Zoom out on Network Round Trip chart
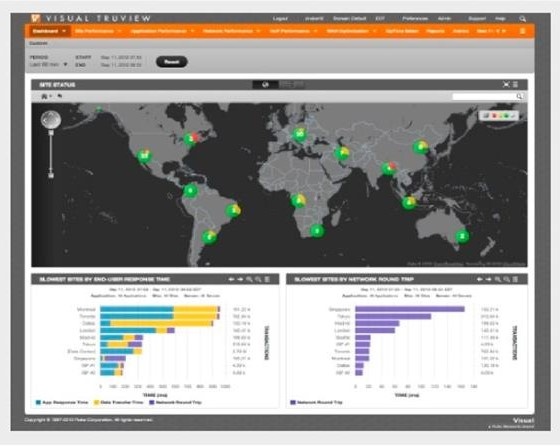This screenshot has width=560, height=446. [x=506, y=279]
